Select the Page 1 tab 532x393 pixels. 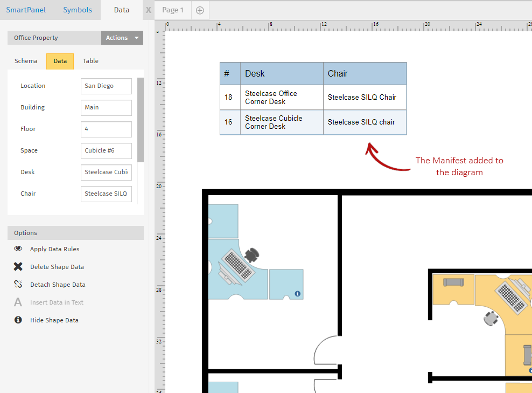pos(173,10)
